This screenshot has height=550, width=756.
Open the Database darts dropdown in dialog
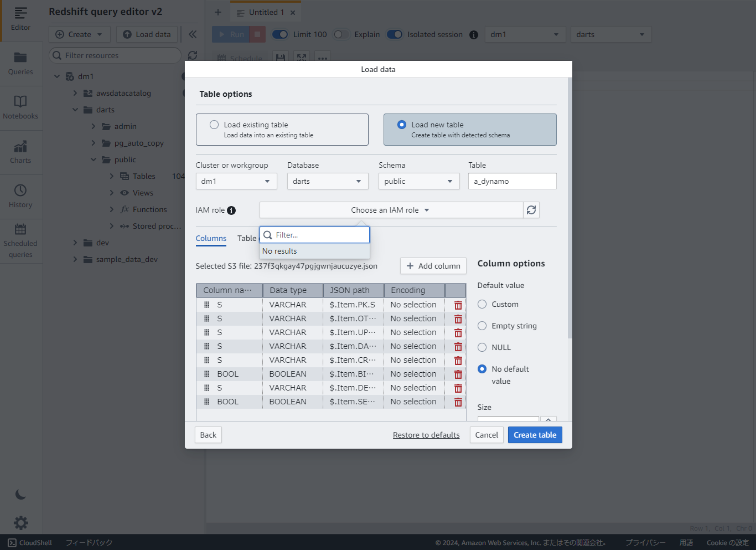[x=327, y=181]
